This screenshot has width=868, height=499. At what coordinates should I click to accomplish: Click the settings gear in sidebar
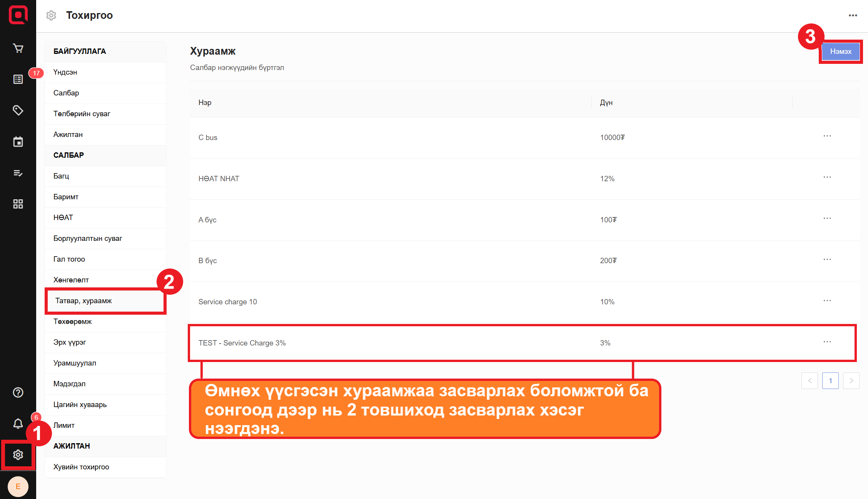(x=18, y=455)
